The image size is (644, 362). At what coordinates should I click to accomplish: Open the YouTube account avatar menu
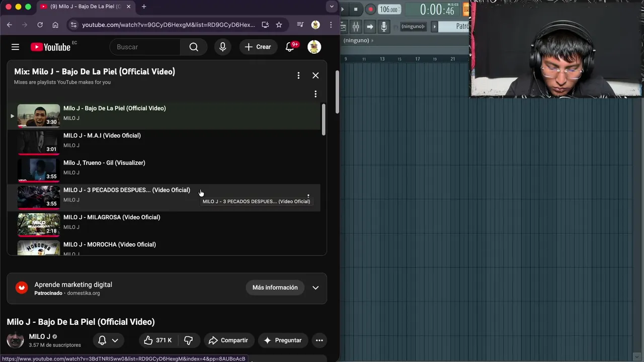pos(314,47)
